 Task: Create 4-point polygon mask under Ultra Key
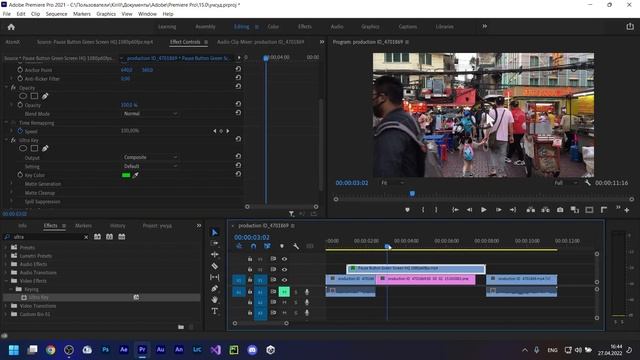click(34, 149)
